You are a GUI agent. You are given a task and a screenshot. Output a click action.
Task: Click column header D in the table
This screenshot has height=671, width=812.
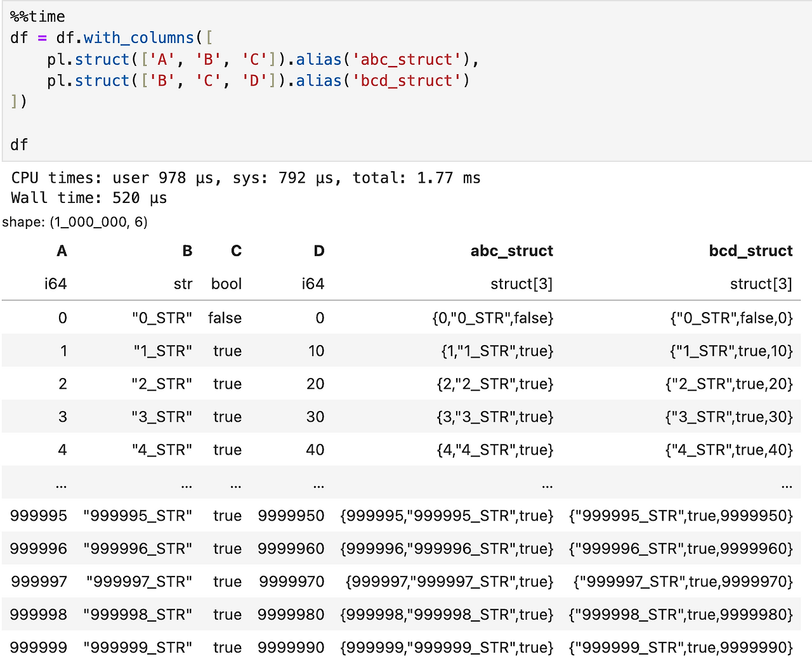coord(318,251)
